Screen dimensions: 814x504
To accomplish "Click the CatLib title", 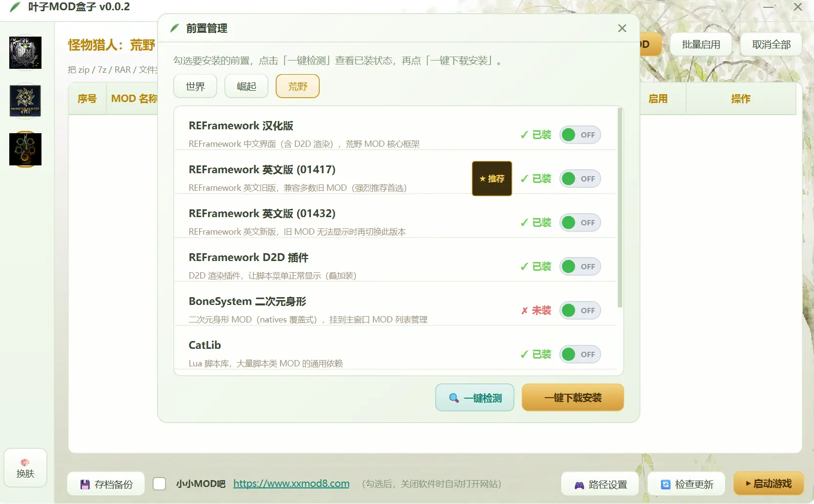I will click(205, 345).
